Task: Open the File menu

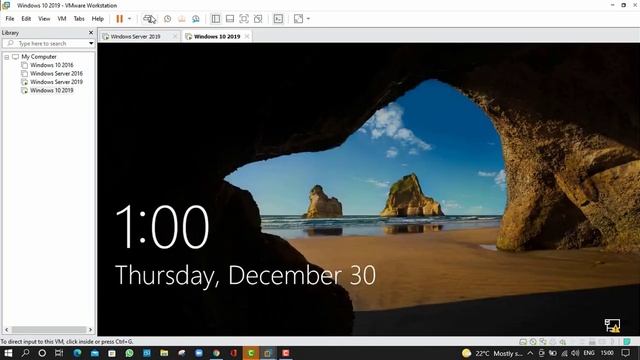Action: [10, 19]
